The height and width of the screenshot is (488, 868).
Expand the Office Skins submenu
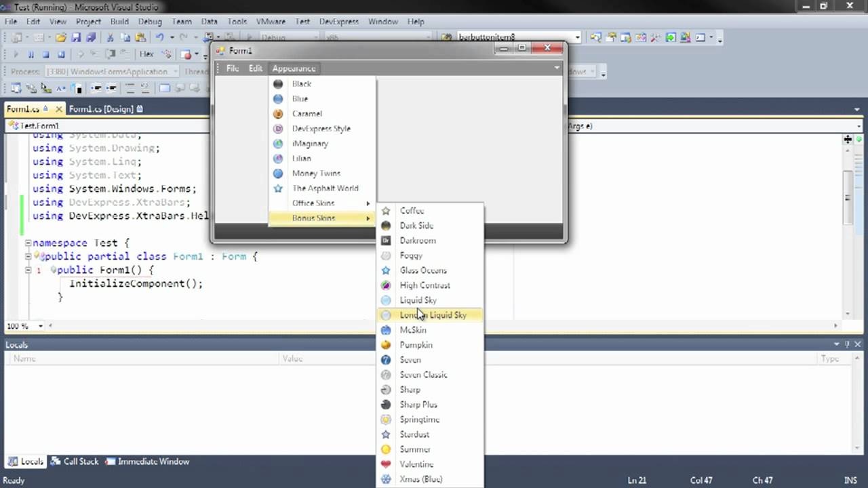(322, 203)
